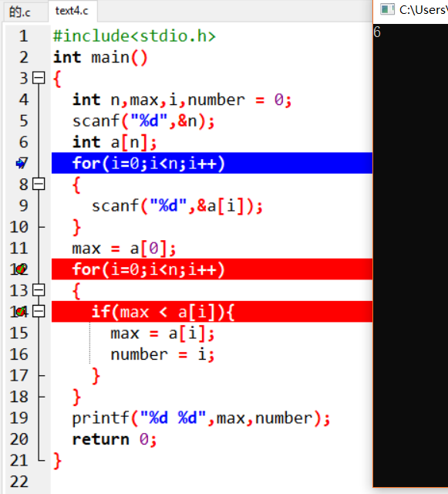This screenshot has width=448, height=494.
Task: Click the console window icon in title bar
Action: (x=387, y=9)
